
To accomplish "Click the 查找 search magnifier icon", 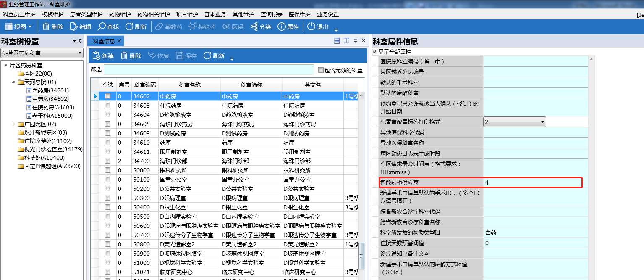I will pyautogui.click(x=102, y=26).
